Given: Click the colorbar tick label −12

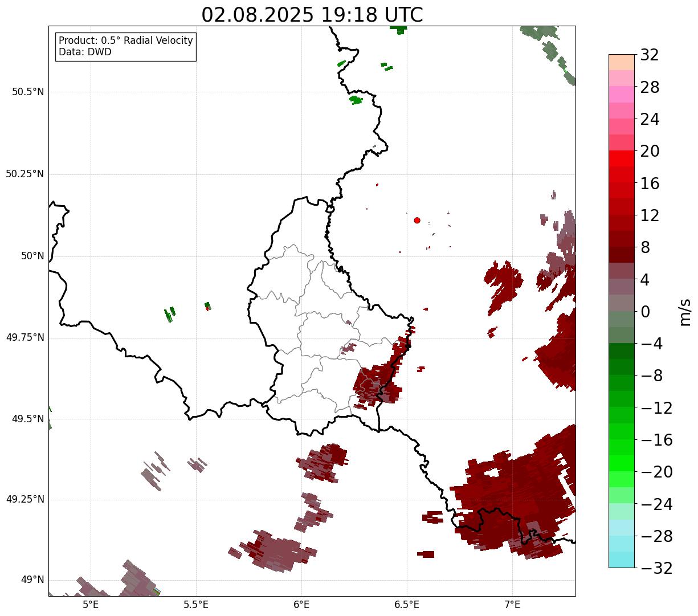Looking at the screenshot, I should point(656,408).
